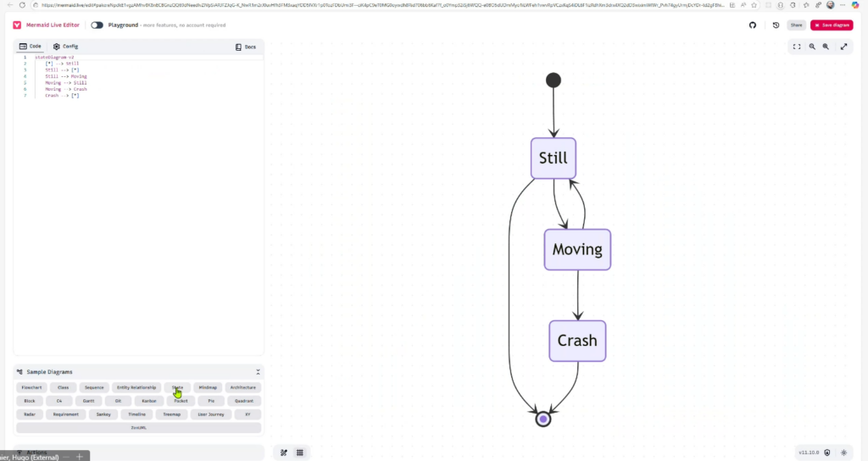868x461 pixels.
Task: Load the Mindmap sample diagram
Action: (x=208, y=387)
